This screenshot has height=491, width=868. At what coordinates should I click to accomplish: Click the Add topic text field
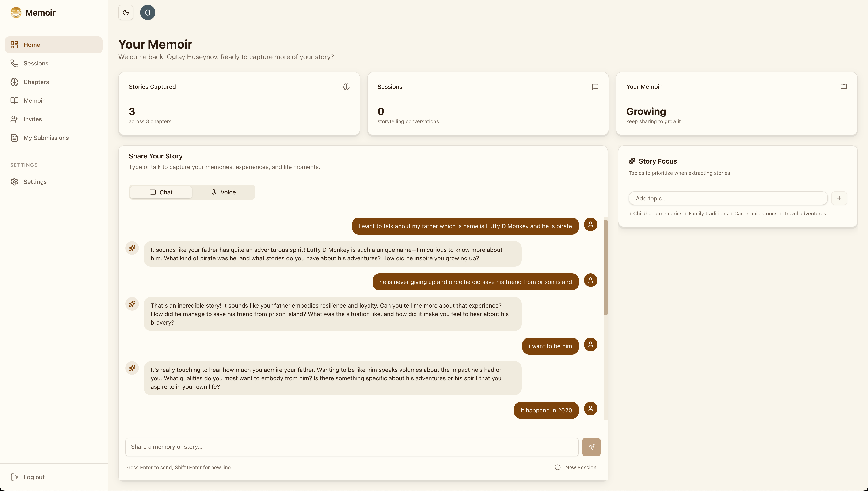(x=728, y=198)
